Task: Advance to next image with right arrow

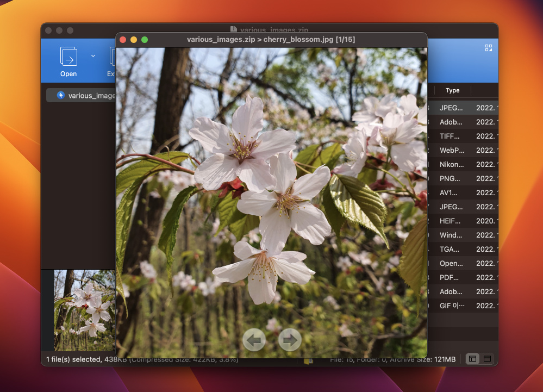Action: [x=290, y=340]
